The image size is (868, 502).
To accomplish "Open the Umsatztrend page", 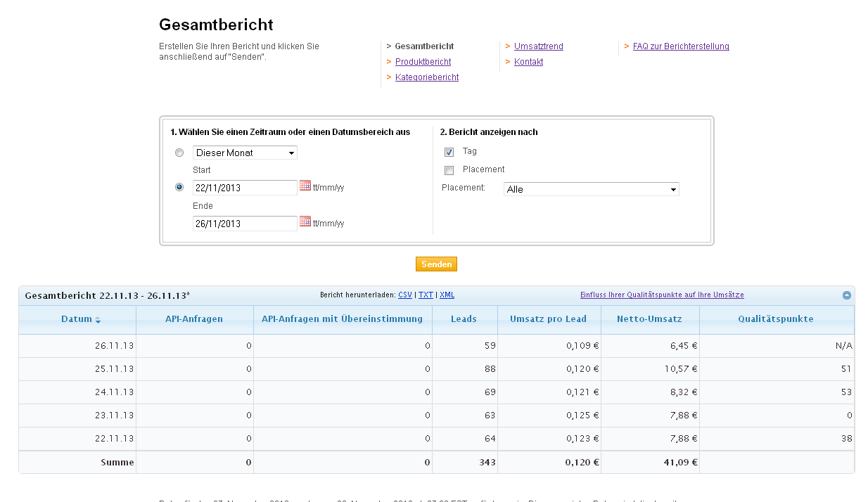I will (538, 46).
